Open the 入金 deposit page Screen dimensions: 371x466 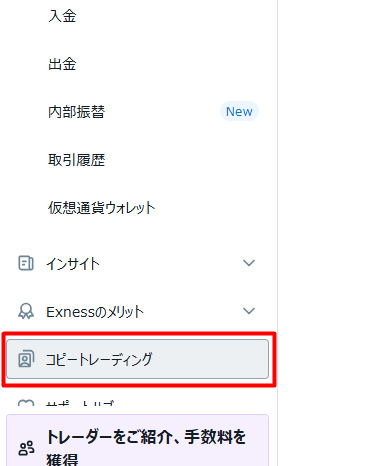coord(62,16)
